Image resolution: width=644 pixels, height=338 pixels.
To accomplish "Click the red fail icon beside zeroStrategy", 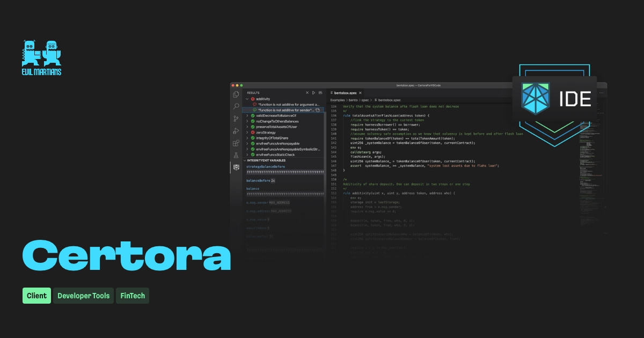I will pos(253,133).
